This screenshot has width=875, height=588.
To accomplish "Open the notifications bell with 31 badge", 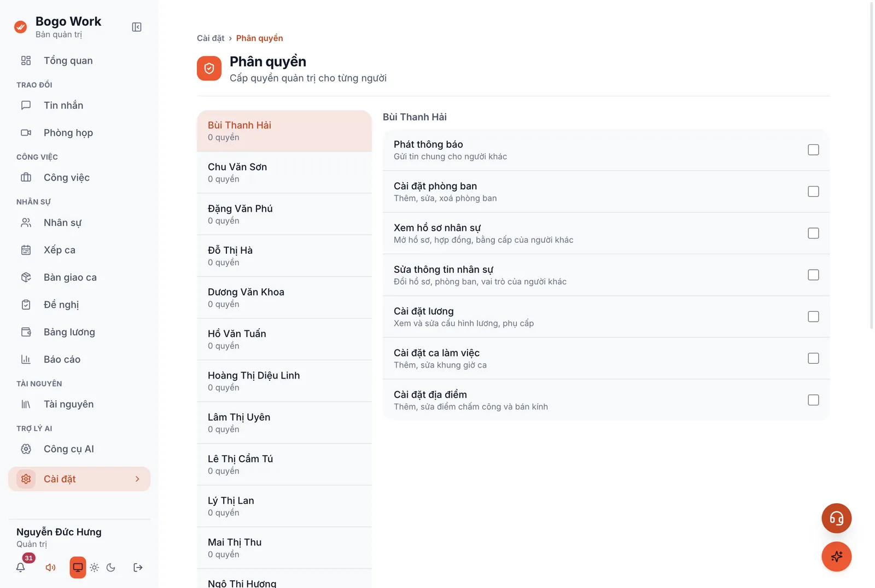I will pos(21,567).
